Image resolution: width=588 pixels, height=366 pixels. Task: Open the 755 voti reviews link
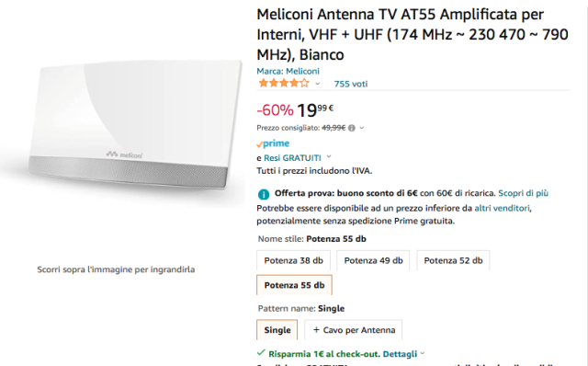point(351,84)
